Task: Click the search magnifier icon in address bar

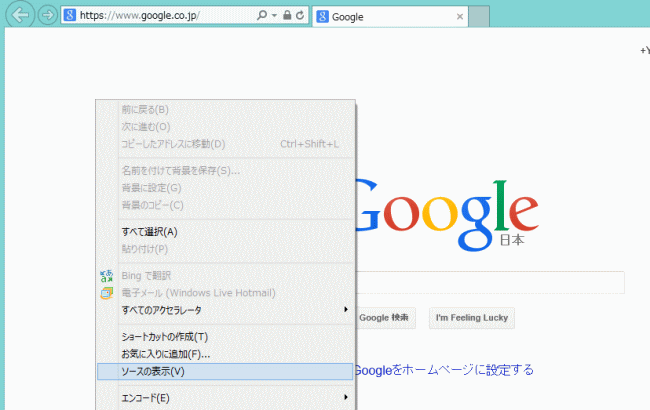Action: 262,15
